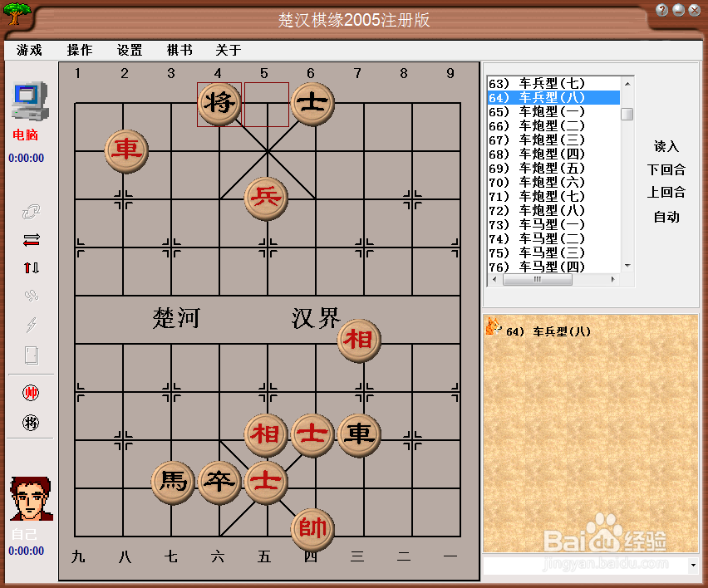Screen dimensions: 708x588
Task: Select the red 士 piece next to black 車
Action: pos(312,435)
